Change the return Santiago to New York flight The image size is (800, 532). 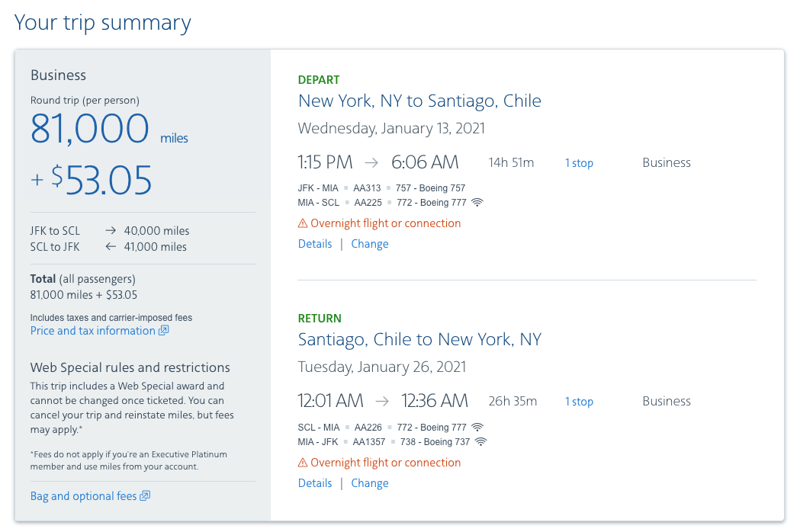[370, 483]
